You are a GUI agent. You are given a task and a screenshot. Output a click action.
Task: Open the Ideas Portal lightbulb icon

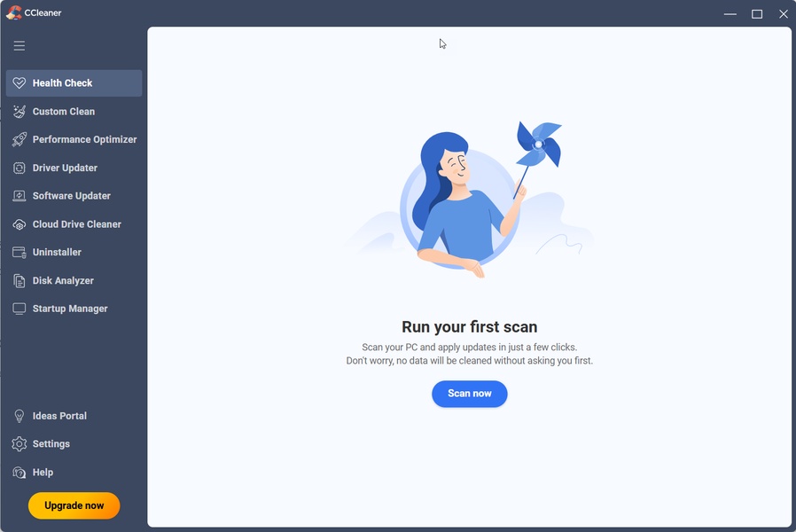coord(20,416)
